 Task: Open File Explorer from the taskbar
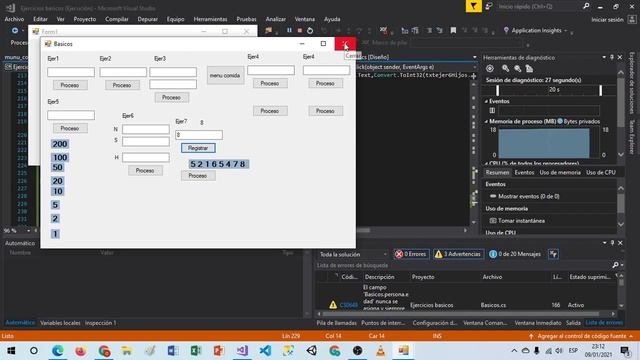(127, 351)
